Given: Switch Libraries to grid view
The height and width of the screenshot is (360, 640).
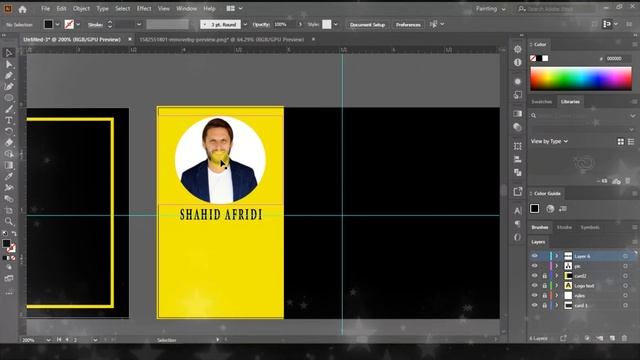Looking at the screenshot, I should [x=621, y=141].
